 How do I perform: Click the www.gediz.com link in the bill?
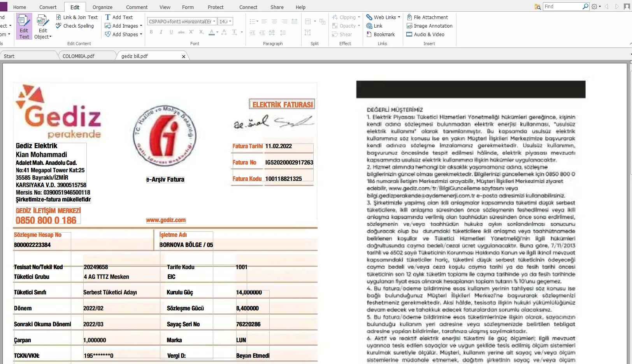[166, 220]
